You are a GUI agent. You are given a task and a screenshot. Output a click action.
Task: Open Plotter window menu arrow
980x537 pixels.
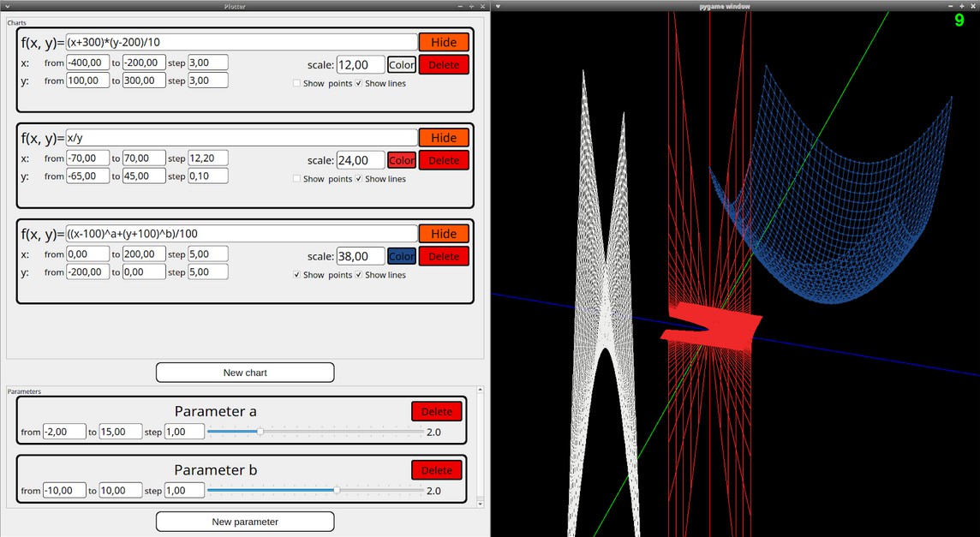click(8, 6)
